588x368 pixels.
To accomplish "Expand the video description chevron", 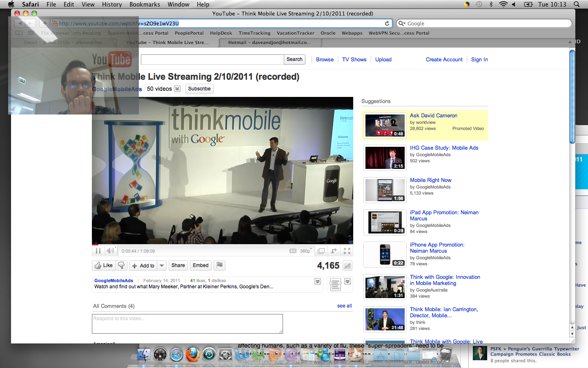I will click(x=318, y=281).
